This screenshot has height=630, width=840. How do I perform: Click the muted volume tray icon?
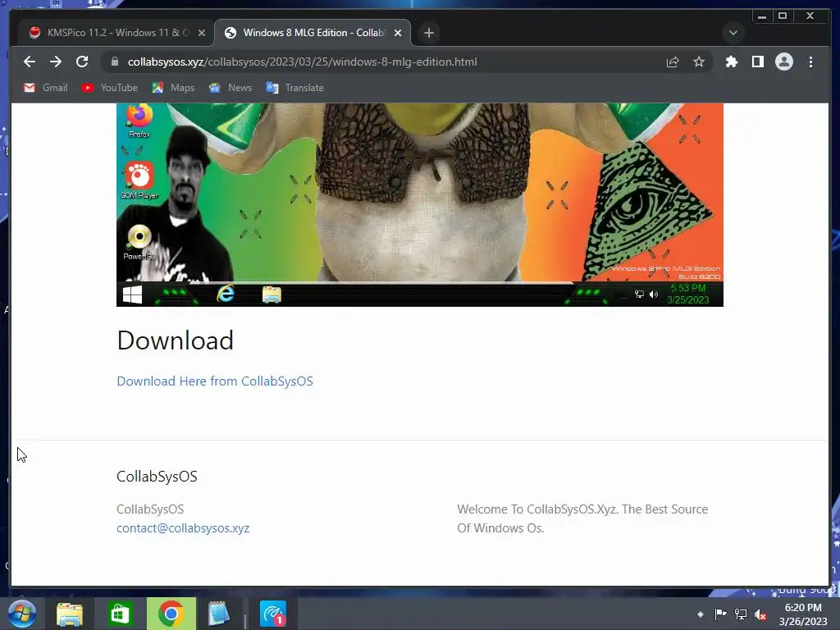(x=760, y=614)
